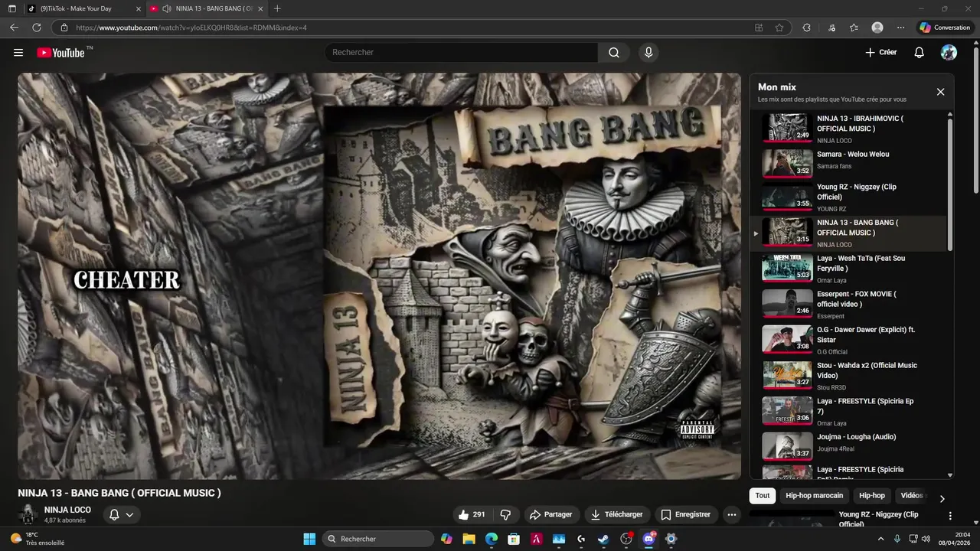Open the media control music icon in toolbar
The image size is (980, 551).
click(831, 28)
